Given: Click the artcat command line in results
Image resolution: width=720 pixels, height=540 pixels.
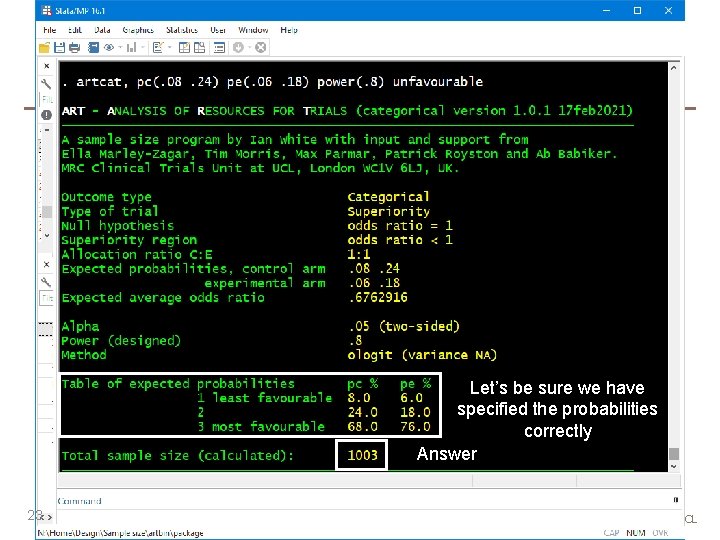Looking at the screenshot, I should (273, 82).
